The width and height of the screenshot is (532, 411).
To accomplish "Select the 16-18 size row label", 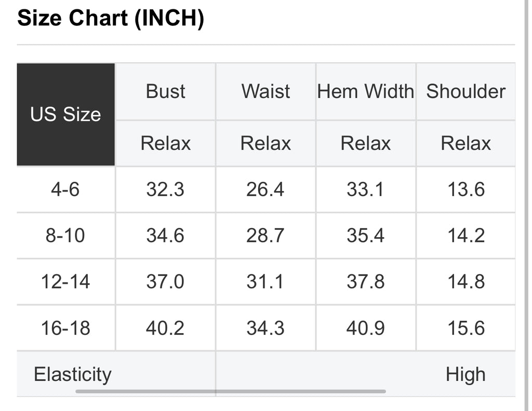I will tap(65, 328).
